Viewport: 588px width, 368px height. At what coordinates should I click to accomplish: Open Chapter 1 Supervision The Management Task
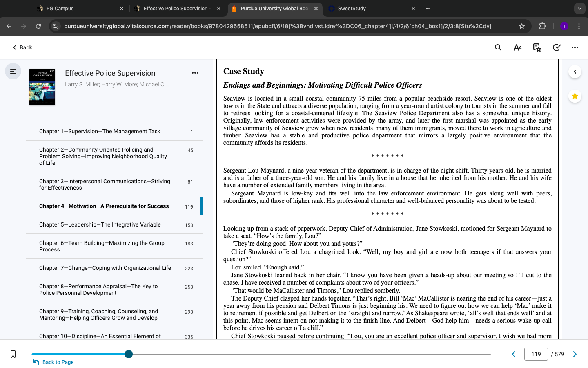tap(114, 131)
